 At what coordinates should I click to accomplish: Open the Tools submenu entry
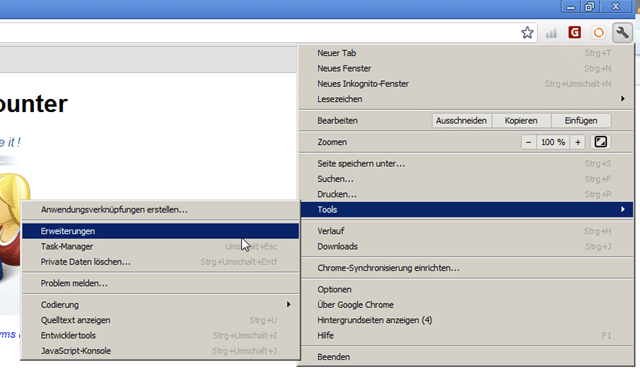click(x=466, y=210)
